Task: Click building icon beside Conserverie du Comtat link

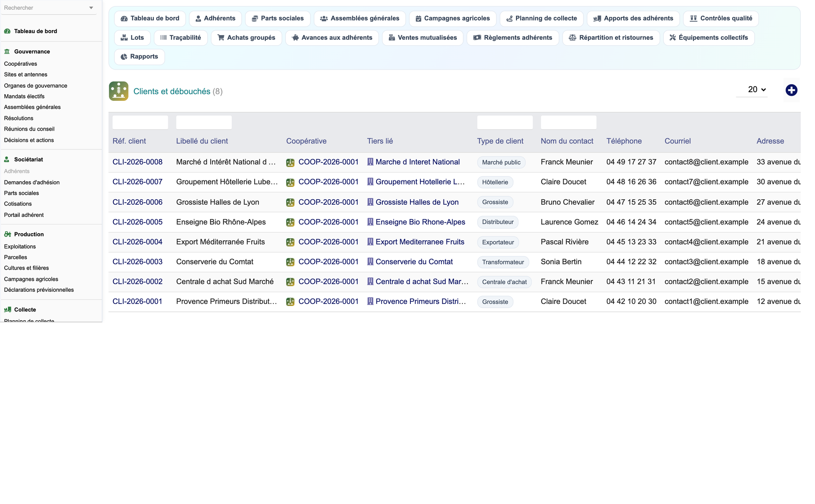Action: 370,262
